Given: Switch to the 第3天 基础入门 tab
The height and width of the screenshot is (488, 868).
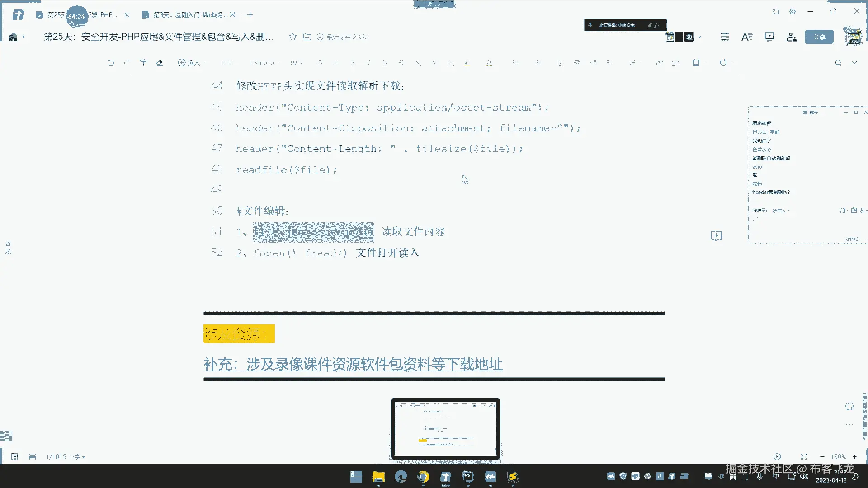Looking at the screenshot, I should click(x=189, y=15).
